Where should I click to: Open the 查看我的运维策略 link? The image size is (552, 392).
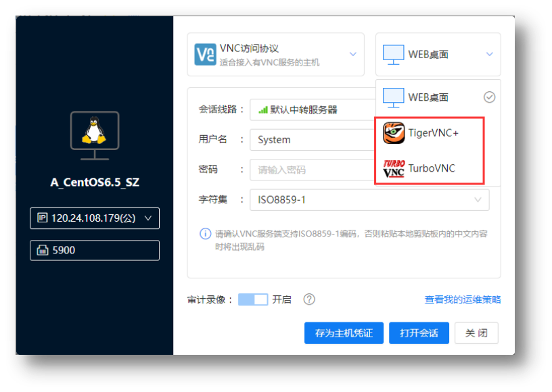463,299
